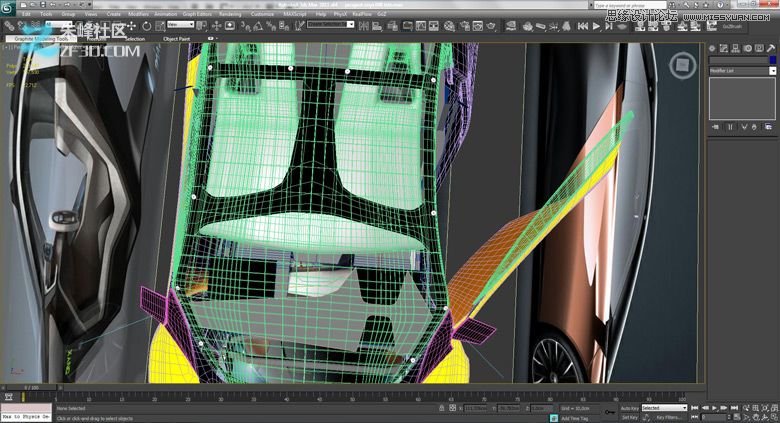
Task: Click the Auto Key button
Action: (x=629, y=408)
